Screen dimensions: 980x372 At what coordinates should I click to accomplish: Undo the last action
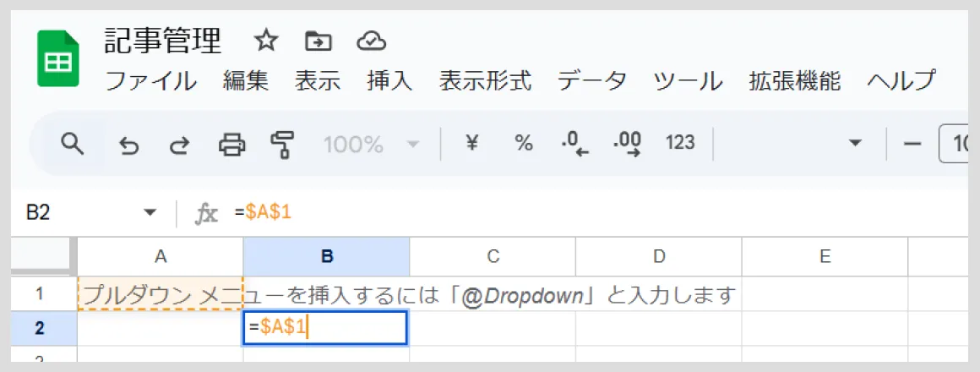(x=128, y=145)
